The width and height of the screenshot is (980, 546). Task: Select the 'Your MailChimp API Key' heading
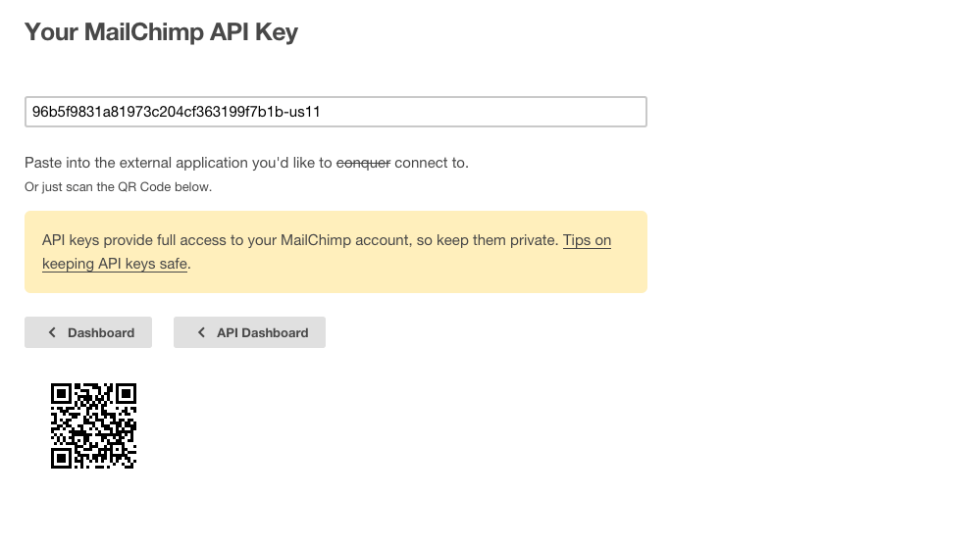point(161,32)
